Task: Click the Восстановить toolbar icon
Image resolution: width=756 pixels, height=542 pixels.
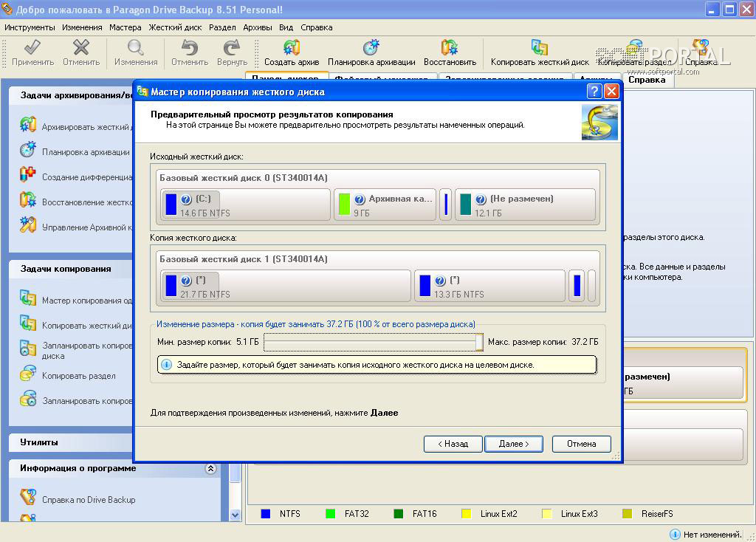Action: tap(450, 47)
